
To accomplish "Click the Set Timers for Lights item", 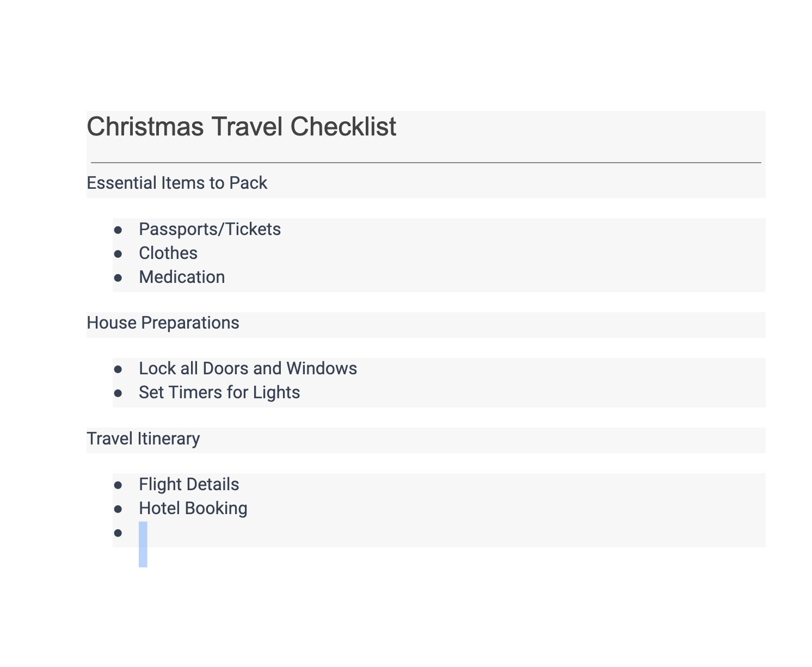I will [219, 392].
